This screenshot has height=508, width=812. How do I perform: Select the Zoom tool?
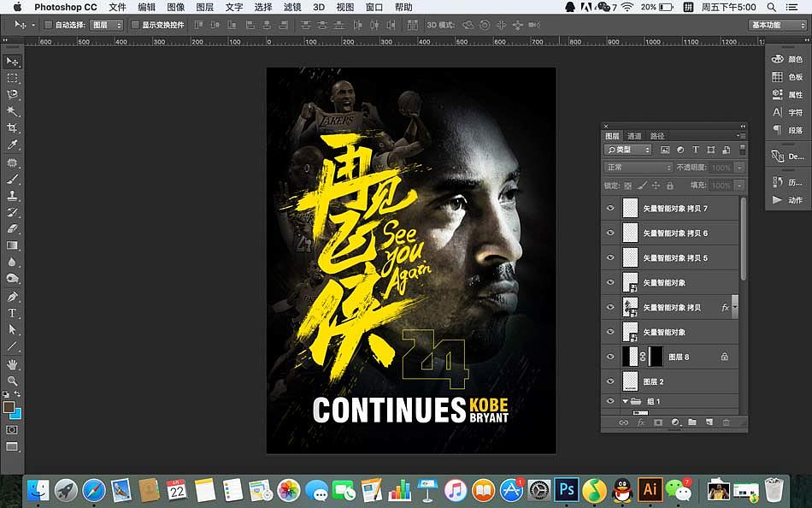point(13,381)
